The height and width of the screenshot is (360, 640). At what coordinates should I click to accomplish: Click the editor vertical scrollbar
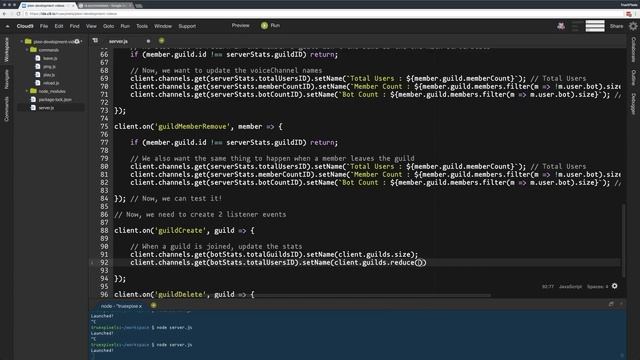point(623,241)
